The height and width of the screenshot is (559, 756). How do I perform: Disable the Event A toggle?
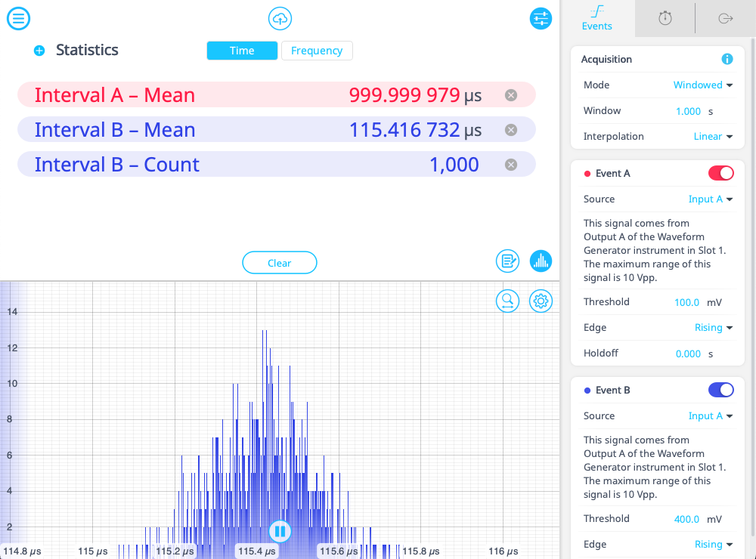(x=720, y=174)
